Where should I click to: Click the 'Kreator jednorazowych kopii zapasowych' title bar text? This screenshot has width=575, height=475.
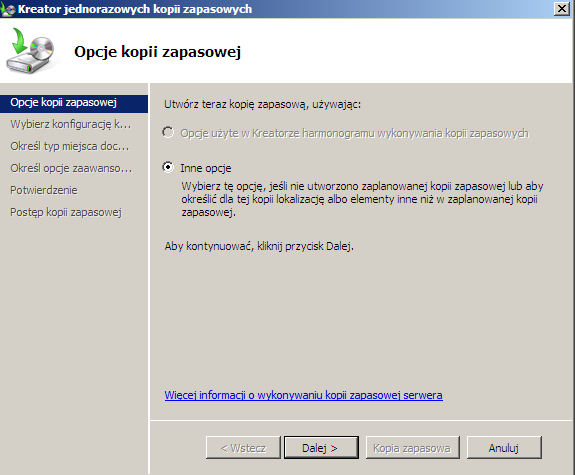pos(135,9)
